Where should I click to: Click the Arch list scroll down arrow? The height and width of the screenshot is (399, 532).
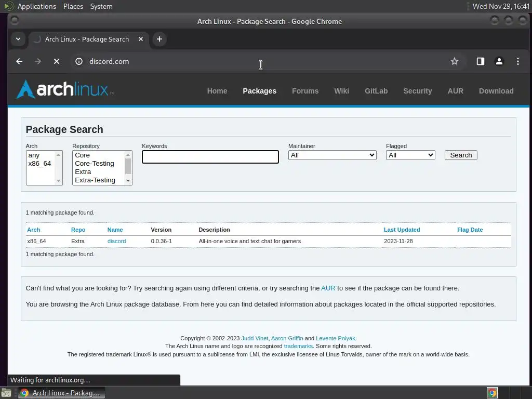coord(58,180)
